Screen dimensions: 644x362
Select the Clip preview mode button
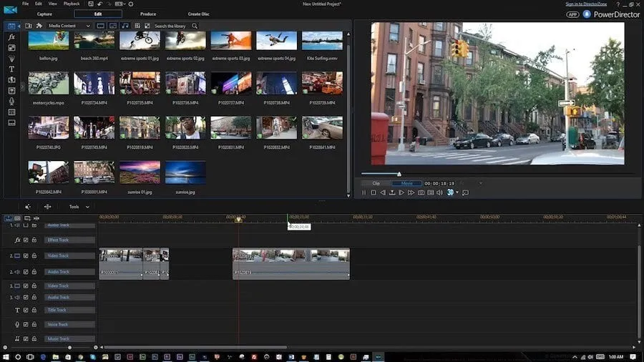[x=376, y=183]
